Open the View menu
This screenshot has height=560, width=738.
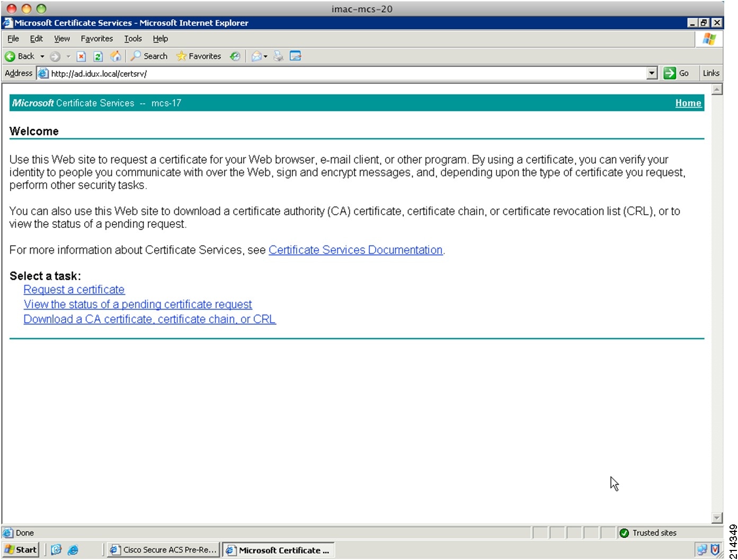[62, 39]
